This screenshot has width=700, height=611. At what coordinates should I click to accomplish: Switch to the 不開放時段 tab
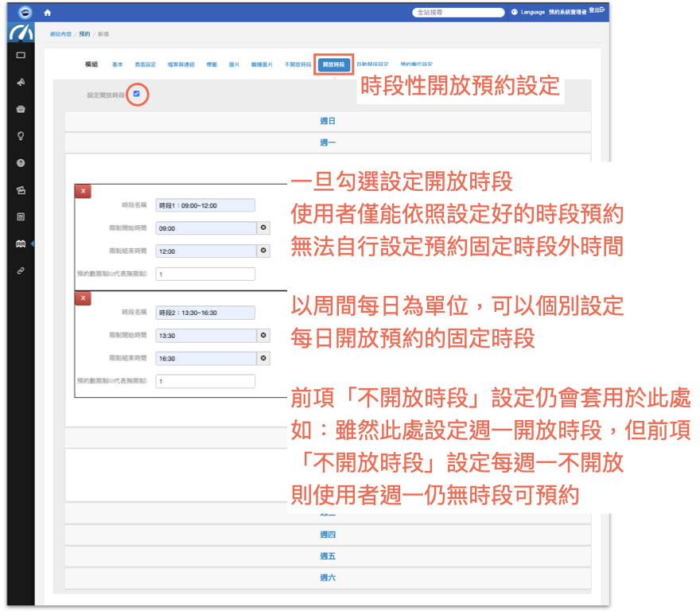298,64
